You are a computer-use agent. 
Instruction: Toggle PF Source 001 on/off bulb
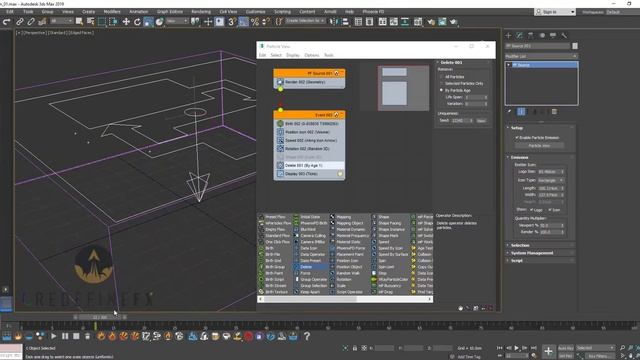337,73
